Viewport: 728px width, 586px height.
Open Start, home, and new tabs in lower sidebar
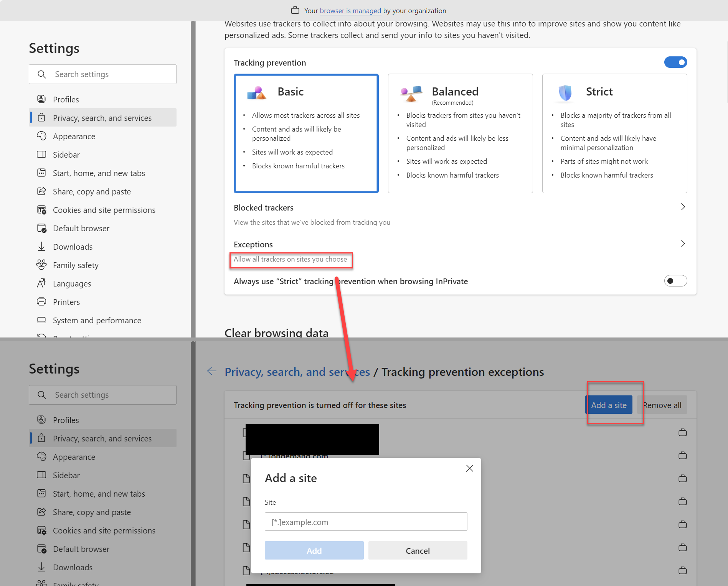pos(103,494)
